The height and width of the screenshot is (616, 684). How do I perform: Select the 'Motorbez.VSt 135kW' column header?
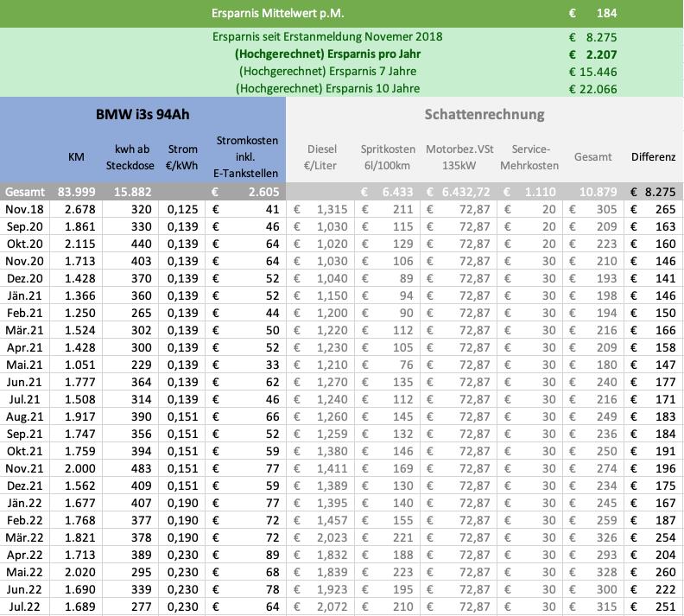[459, 157]
